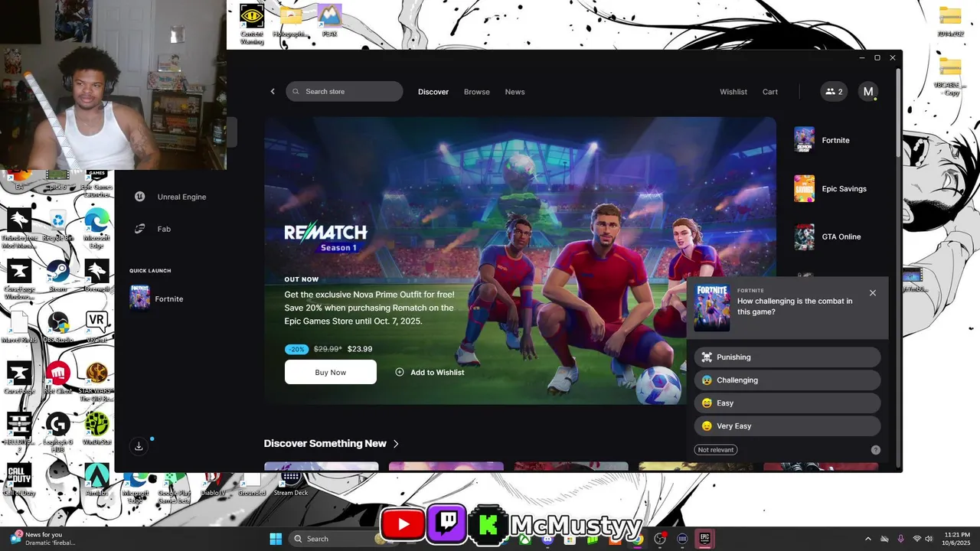Open the Holographic folder on desktop

pos(290,20)
